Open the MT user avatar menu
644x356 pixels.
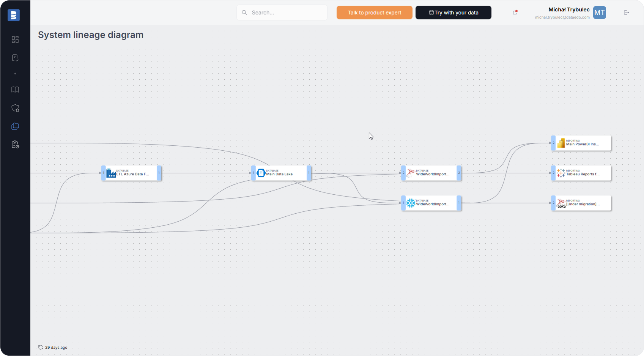tap(599, 13)
